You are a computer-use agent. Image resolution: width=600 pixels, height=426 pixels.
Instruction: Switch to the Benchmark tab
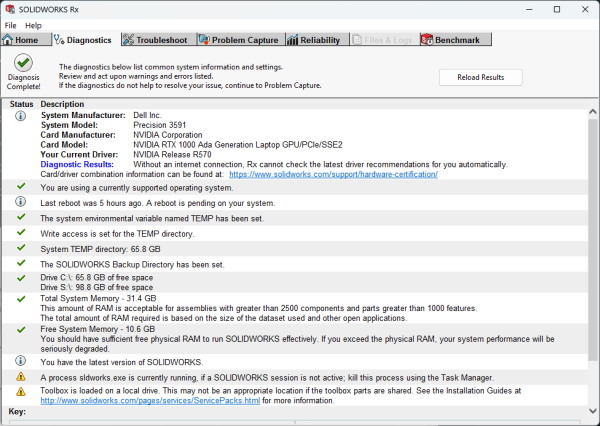point(455,40)
